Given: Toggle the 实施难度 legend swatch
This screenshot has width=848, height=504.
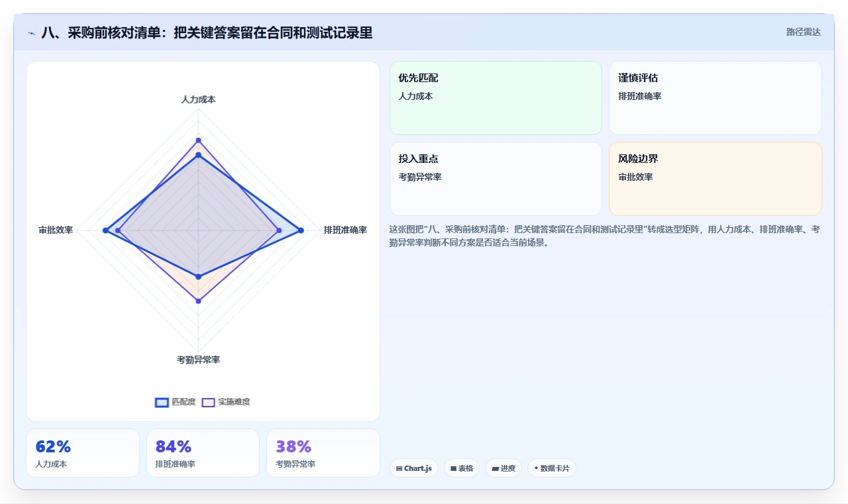Looking at the screenshot, I should (x=209, y=402).
